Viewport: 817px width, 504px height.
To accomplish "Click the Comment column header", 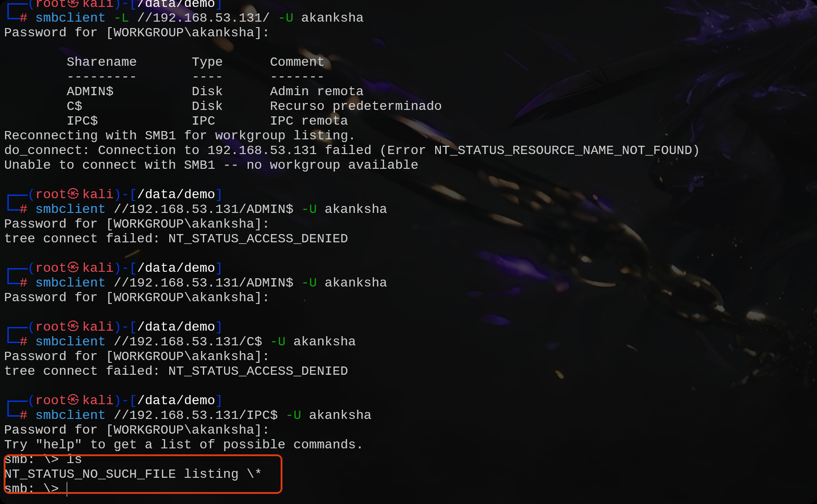I will [297, 62].
